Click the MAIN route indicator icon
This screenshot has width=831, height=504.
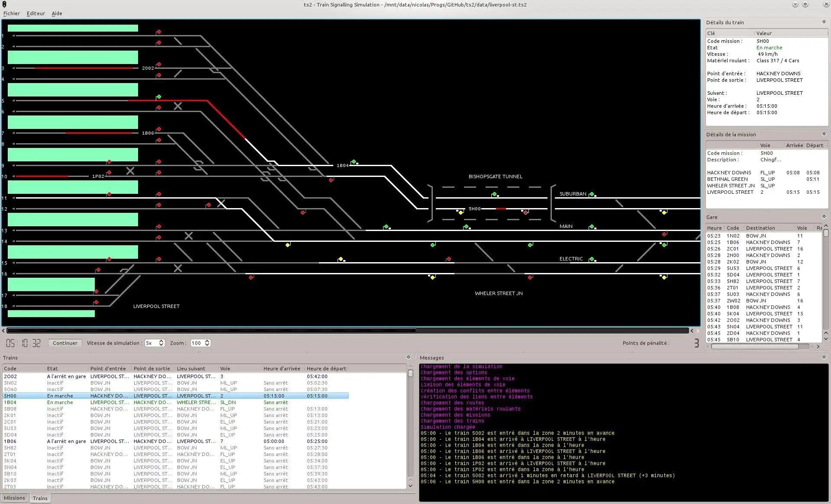592,225
